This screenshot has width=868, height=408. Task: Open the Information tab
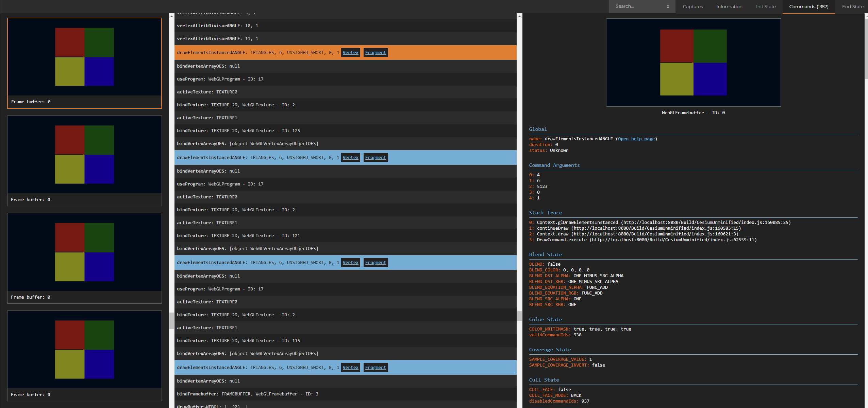click(x=729, y=6)
